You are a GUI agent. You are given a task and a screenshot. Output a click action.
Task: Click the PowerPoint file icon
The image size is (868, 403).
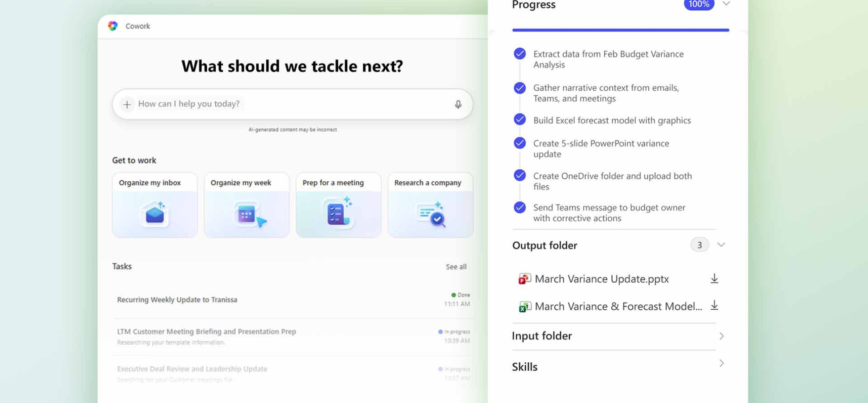(x=524, y=279)
